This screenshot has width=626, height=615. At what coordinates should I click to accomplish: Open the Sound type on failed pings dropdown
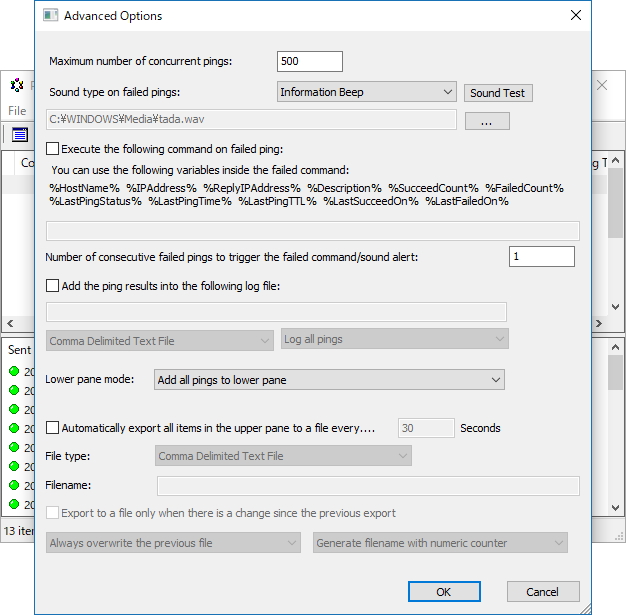[366, 92]
